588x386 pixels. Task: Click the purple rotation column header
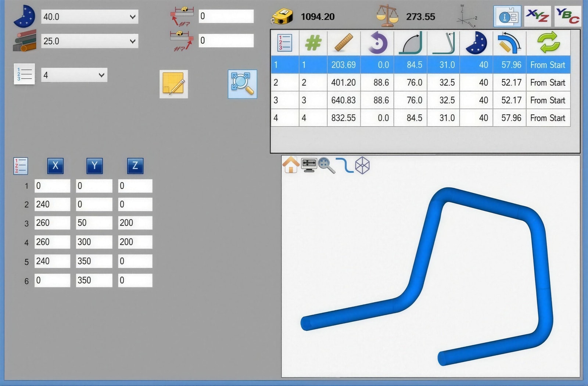coord(377,43)
